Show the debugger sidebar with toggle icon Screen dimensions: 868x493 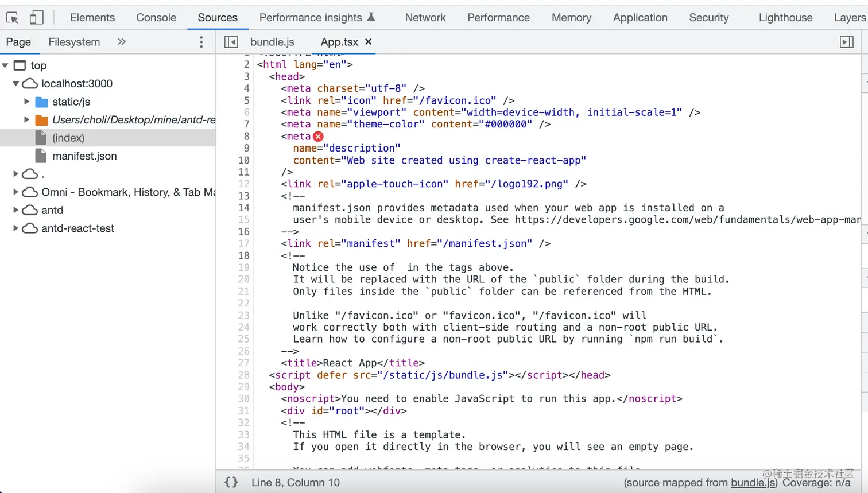[847, 42]
